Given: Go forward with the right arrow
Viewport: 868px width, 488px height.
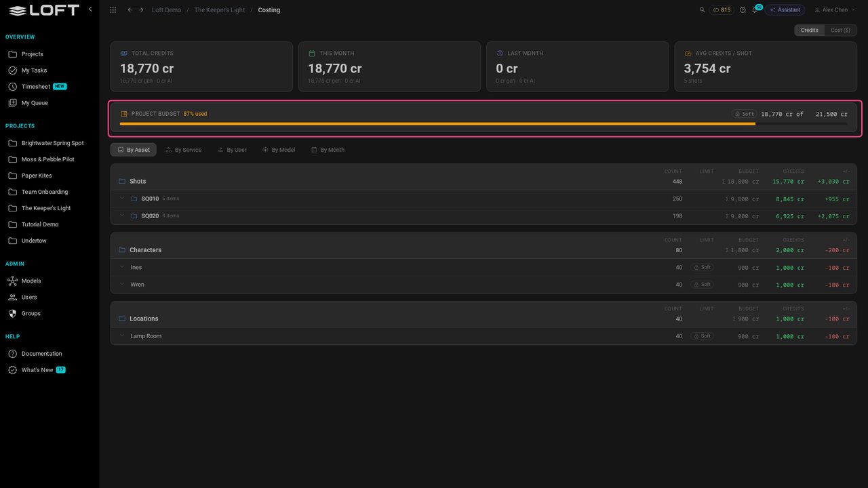Looking at the screenshot, I should coord(141,10).
